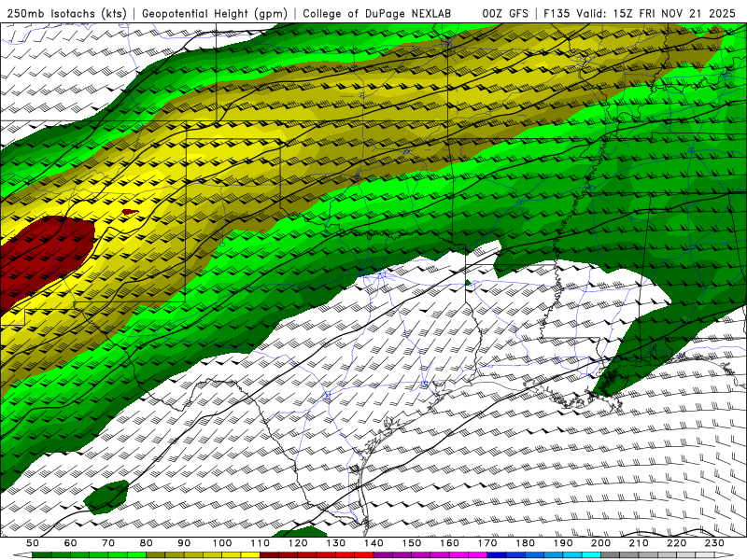The width and height of the screenshot is (747, 560).
Task: Click the "110" color bar label
Action: [x=260, y=543]
